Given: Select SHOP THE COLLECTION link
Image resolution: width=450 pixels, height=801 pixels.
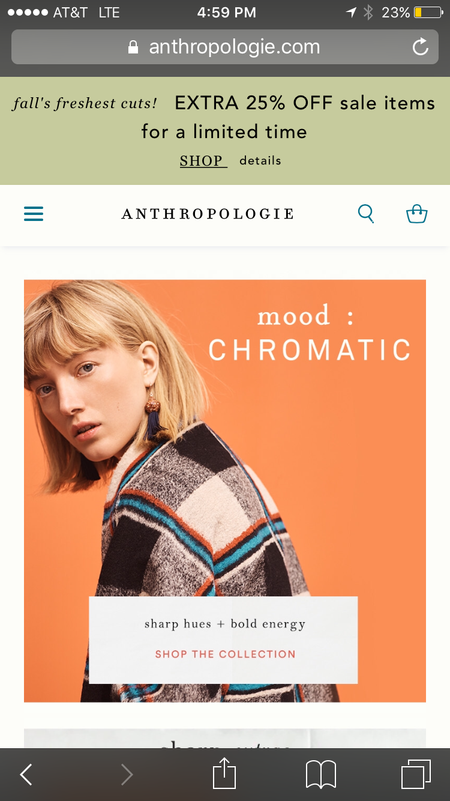Looking at the screenshot, I should pyautogui.click(x=225, y=654).
